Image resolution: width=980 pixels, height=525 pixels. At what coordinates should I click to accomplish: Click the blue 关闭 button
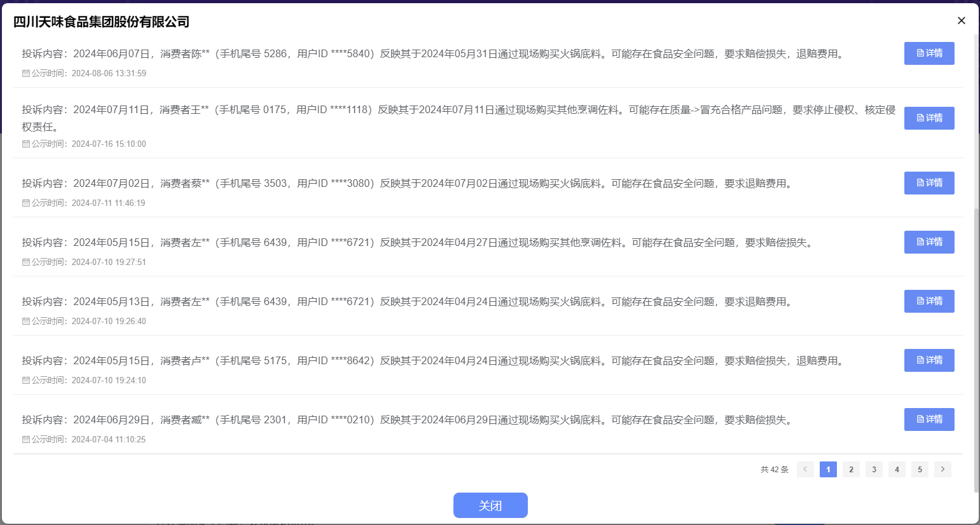point(490,505)
